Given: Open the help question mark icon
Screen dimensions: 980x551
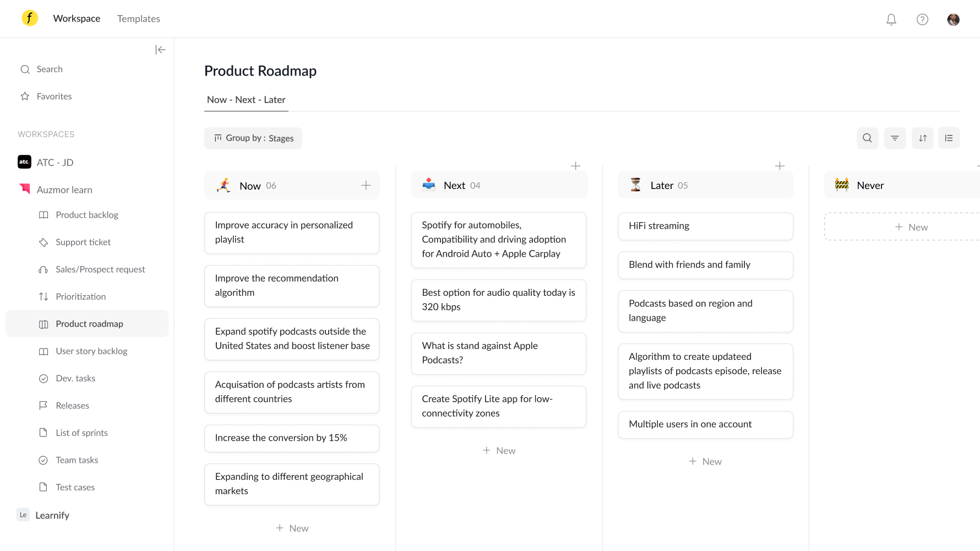Looking at the screenshot, I should [x=922, y=20].
